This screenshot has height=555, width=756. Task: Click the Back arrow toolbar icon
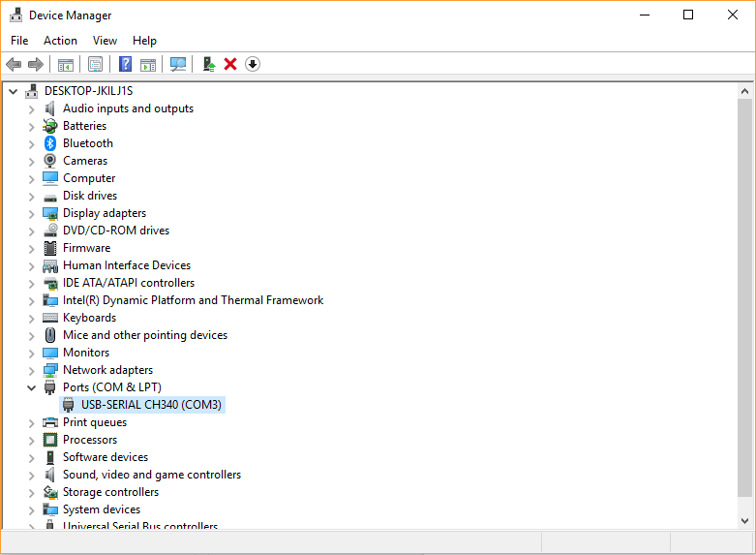tap(14, 64)
